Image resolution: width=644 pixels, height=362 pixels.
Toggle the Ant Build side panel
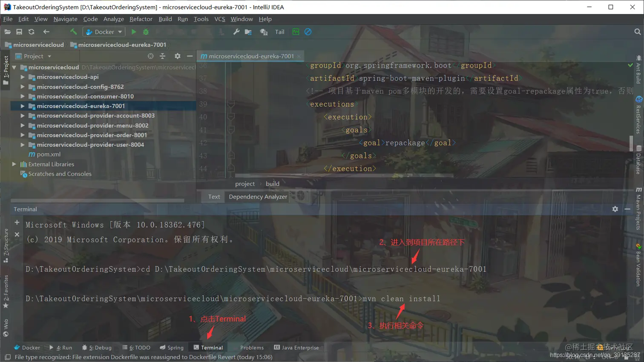click(x=638, y=69)
